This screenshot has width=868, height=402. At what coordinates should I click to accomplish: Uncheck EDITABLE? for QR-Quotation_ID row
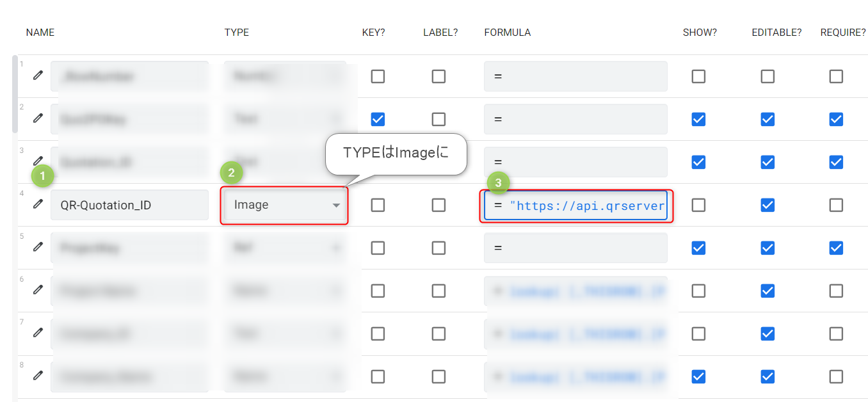pos(767,205)
